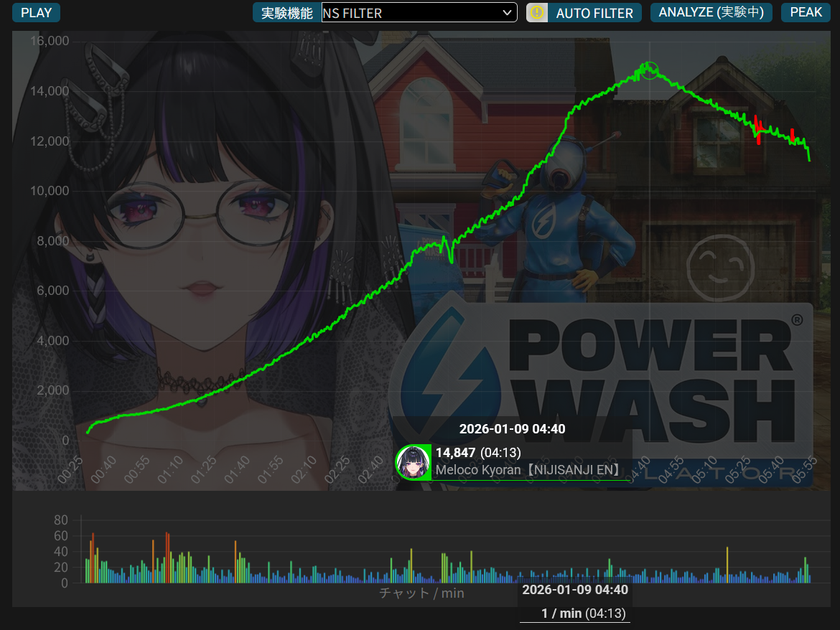The width and height of the screenshot is (840, 630).
Task: Click the yellow warning icon on AUTO FILTER
Action: coord(537,13)
